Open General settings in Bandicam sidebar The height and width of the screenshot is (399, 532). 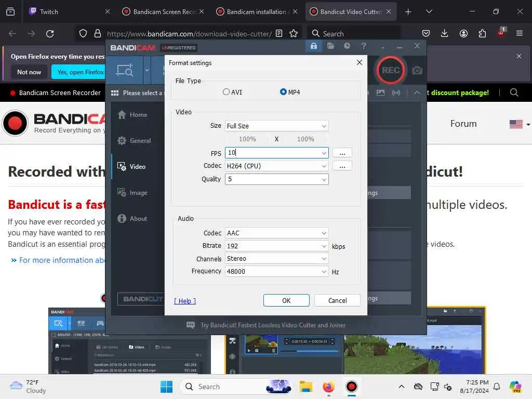coord(134,140)
